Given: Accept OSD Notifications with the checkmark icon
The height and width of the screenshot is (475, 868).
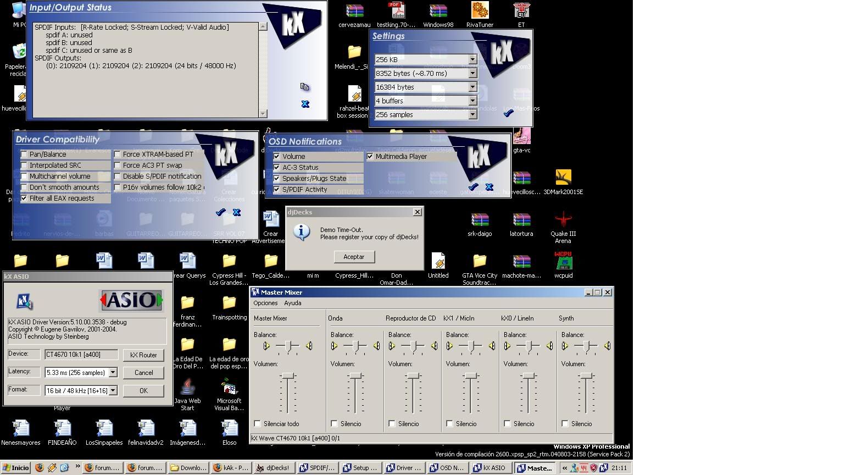Looking at the screenshot, I should pos(473,187).
